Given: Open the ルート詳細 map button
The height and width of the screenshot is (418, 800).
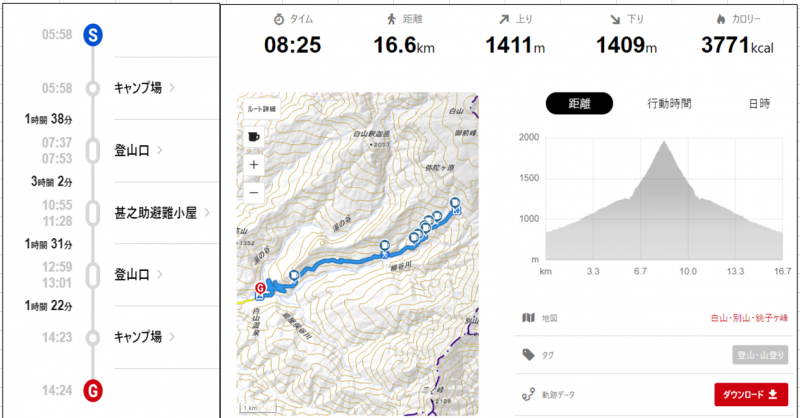Looking at the screenshot, I should click(x=261, y=109).
